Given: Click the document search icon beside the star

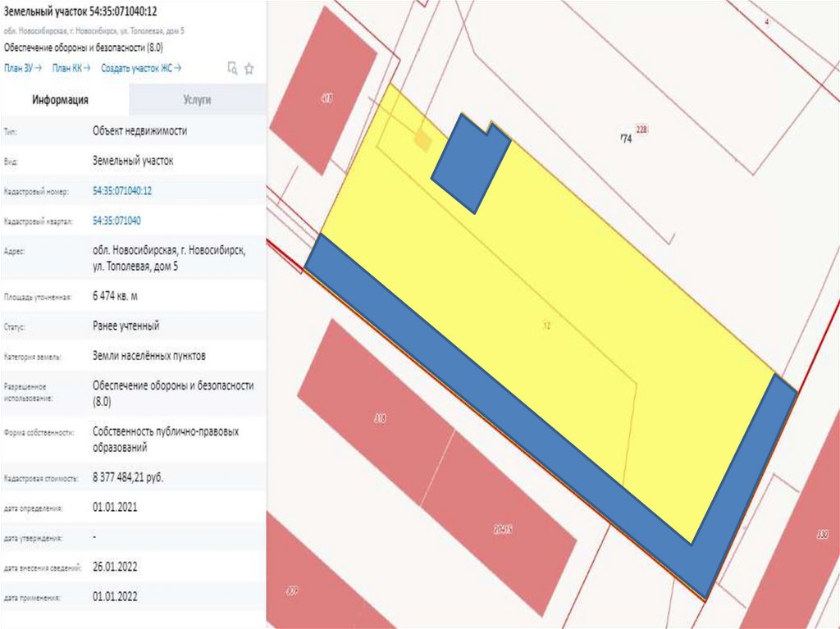Looking at the screenshot, I should pos(233,68).
